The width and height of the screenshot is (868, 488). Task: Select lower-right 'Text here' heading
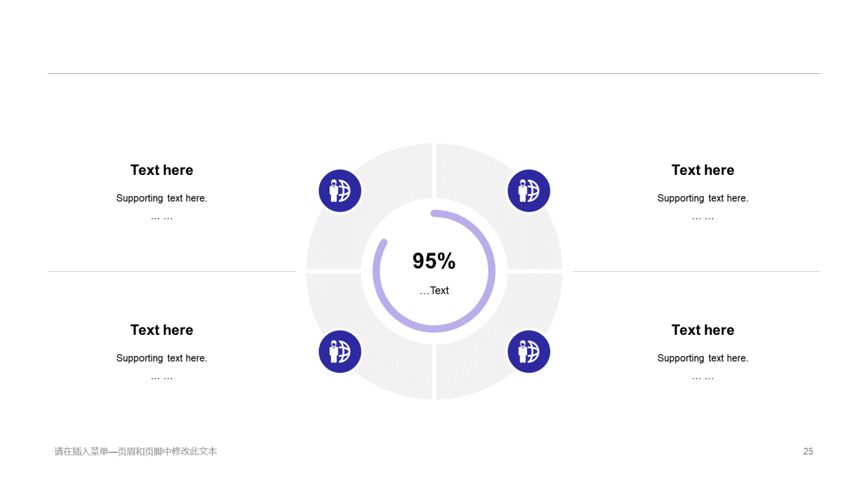click(703, 330)
